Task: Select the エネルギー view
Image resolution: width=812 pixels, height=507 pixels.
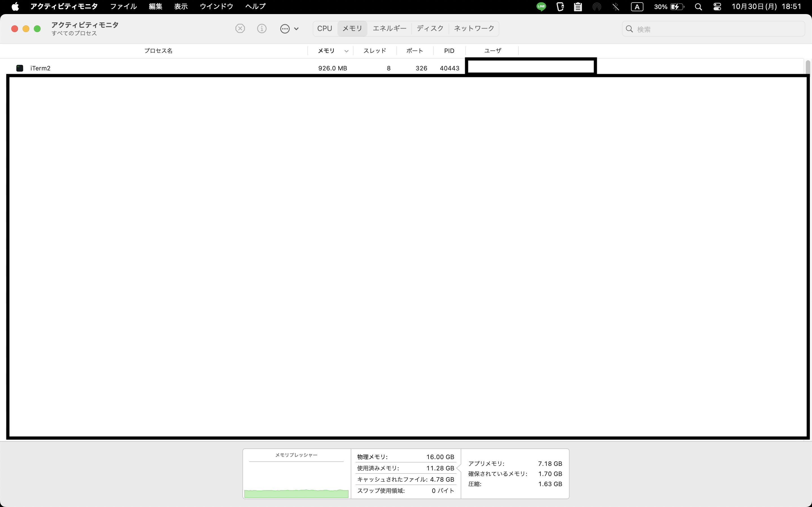Action: click(389, 28)
